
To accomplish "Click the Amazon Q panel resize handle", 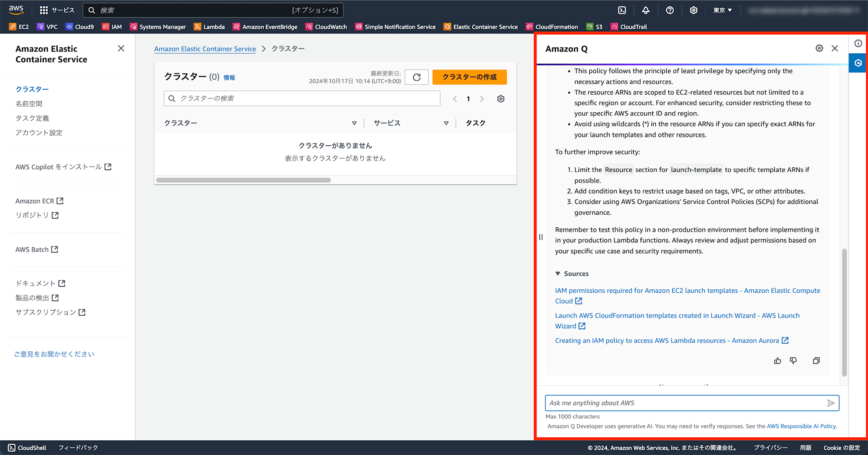I will pos(541,237).
